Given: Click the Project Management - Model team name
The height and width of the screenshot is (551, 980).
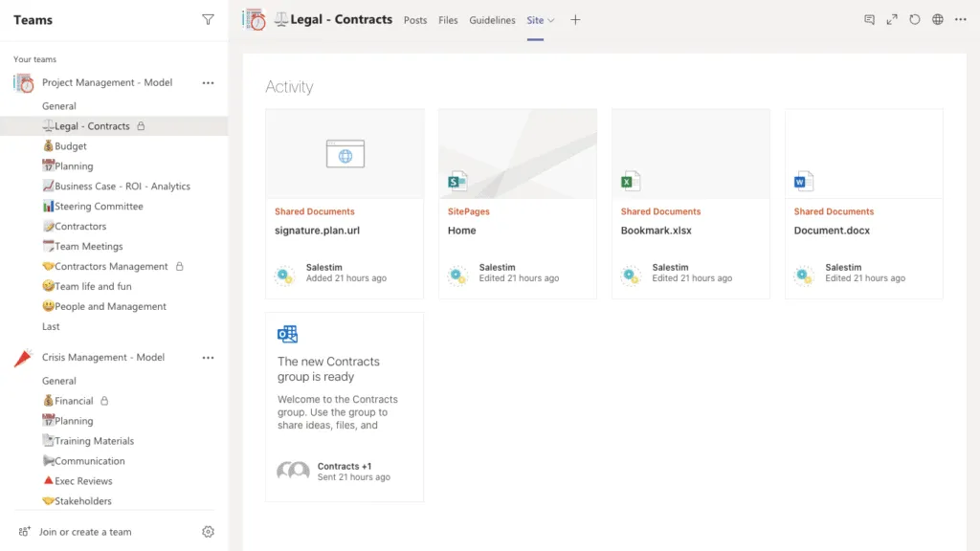Looking at the screenshot, I should (x=107, y=82).
